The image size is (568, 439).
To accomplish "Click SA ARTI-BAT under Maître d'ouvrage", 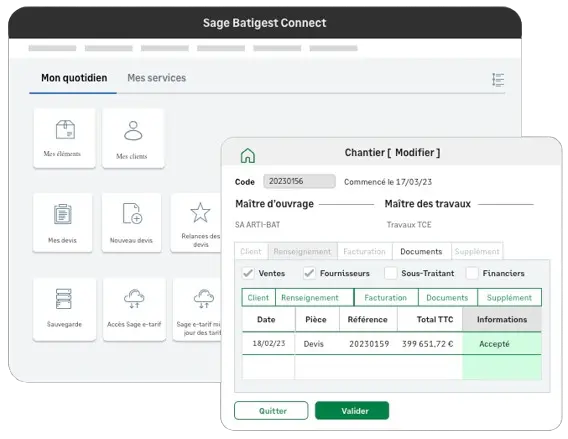I will click(x=258, y=225).
